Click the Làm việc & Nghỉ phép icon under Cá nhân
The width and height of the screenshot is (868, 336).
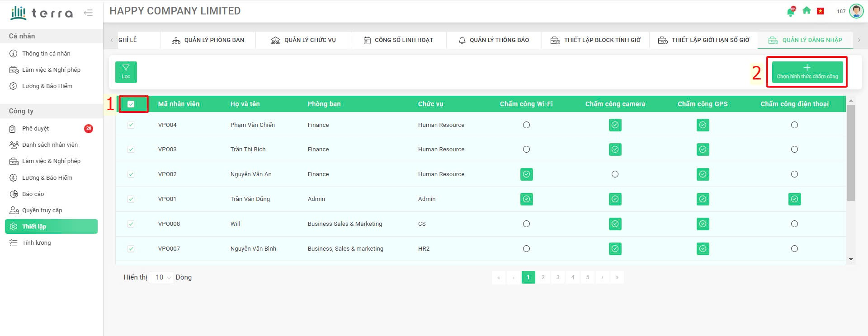pos(14,70)
